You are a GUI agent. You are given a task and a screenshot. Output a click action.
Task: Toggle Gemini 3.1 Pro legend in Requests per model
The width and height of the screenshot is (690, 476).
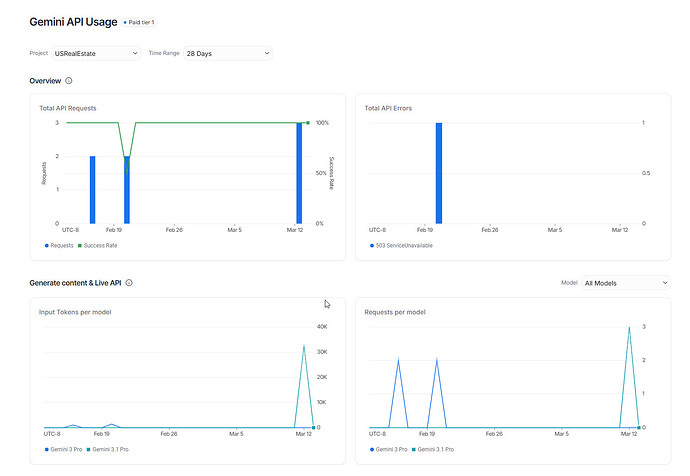433,449
